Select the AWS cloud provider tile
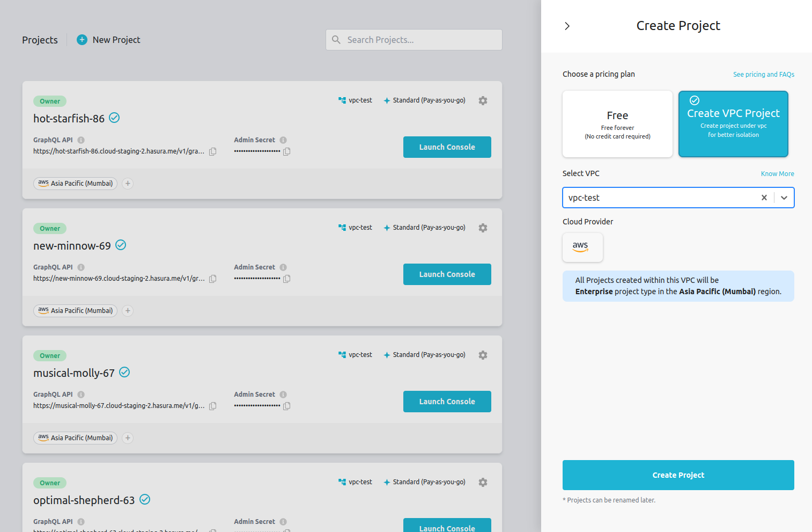The height and width of the screenshot is (532, 812). [x=582, y=247]
